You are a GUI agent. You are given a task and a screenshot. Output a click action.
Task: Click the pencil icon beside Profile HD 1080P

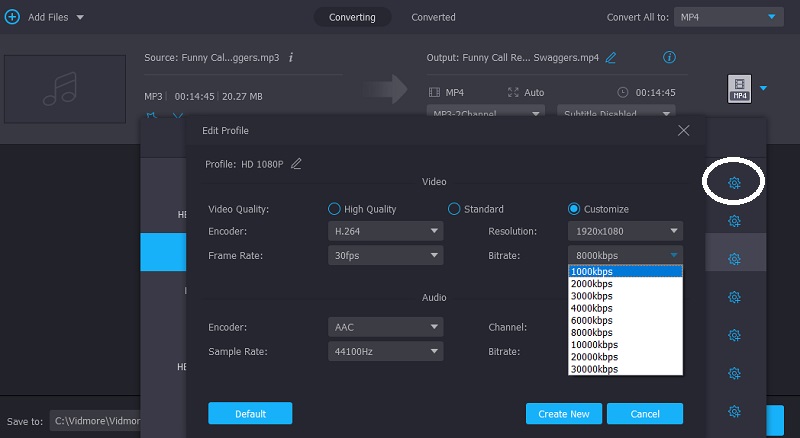(296, 163)
